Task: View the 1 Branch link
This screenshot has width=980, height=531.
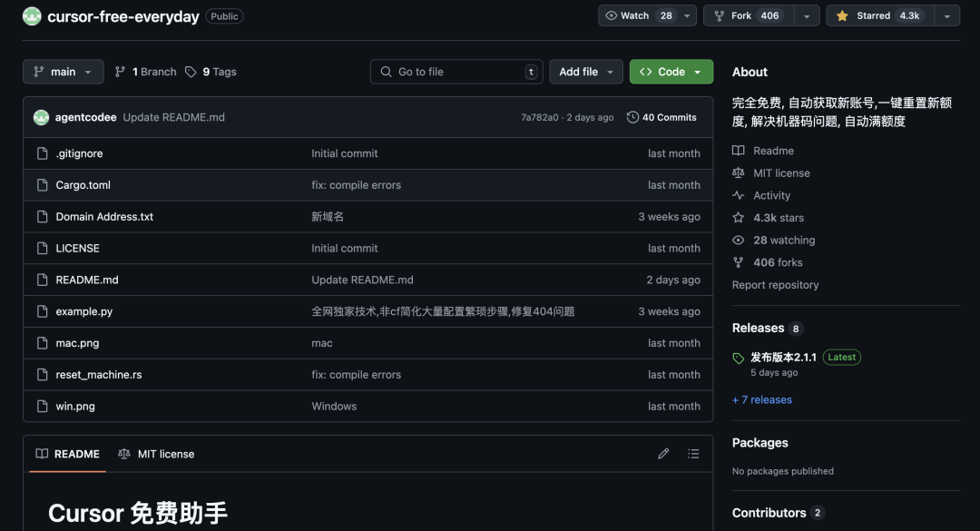Action: pyautogui.click(x=145, y=72)
